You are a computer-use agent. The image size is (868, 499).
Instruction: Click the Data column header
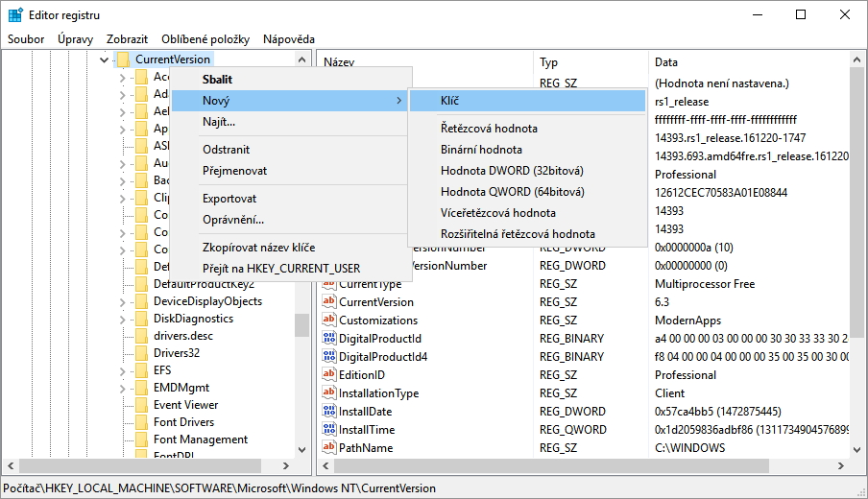[666, 62]
